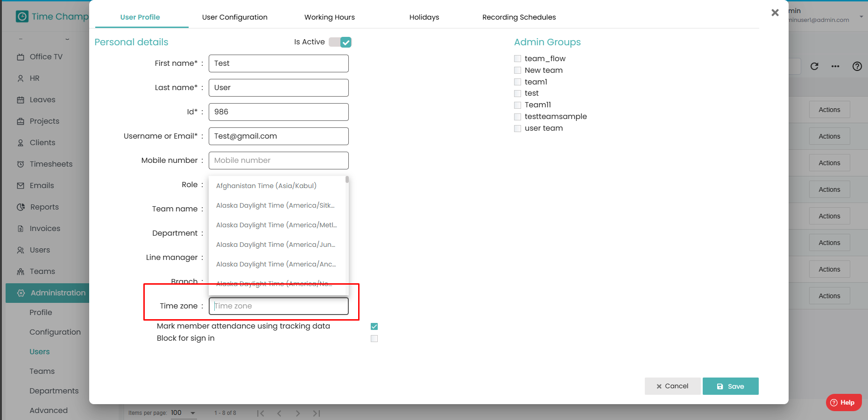The width and height of the screenshot is (868, 420).
Task: Switch to Holidays tab
Action: 424,17
